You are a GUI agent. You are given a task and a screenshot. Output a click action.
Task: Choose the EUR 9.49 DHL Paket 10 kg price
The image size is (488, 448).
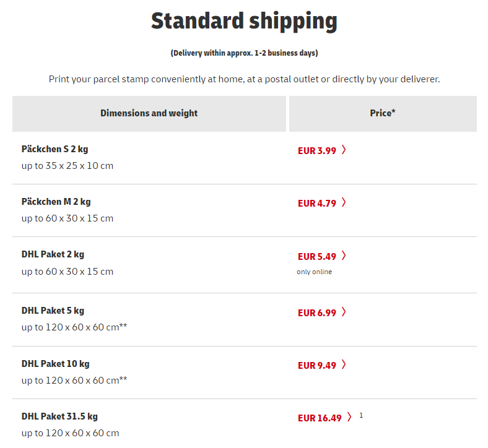(x=317, y=365)
